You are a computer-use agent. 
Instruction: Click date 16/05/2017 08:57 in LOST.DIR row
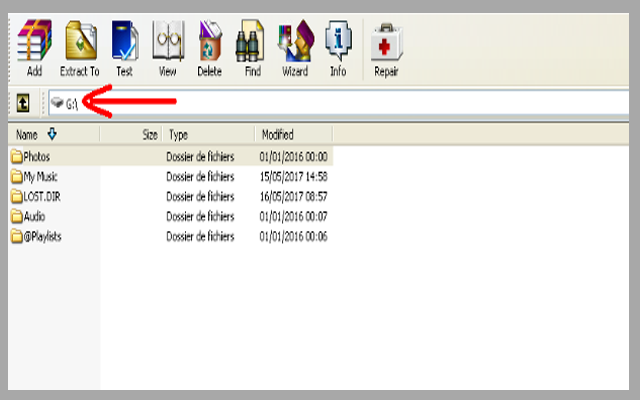[293, 197]
